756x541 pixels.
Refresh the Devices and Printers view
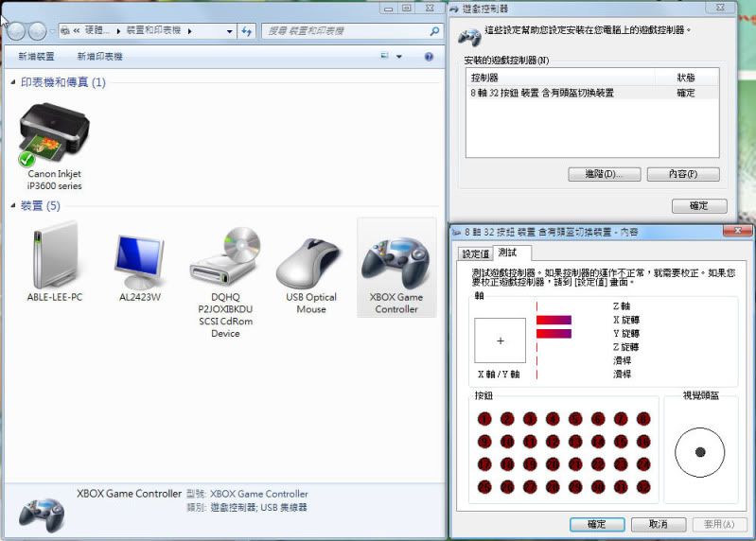[x=247, y=31]
